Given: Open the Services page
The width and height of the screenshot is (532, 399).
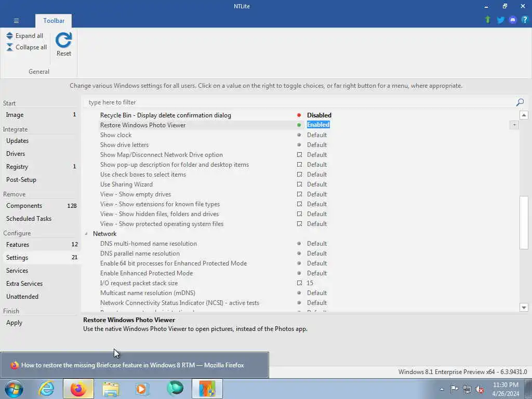Looking at the screenshot, I should 41,270.
